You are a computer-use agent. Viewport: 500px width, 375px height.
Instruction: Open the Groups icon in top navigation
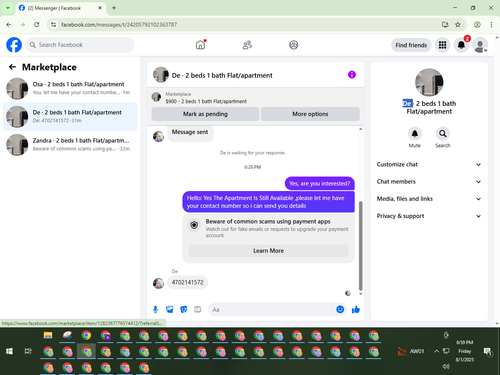pyautogui.click(x=294, y=45)
